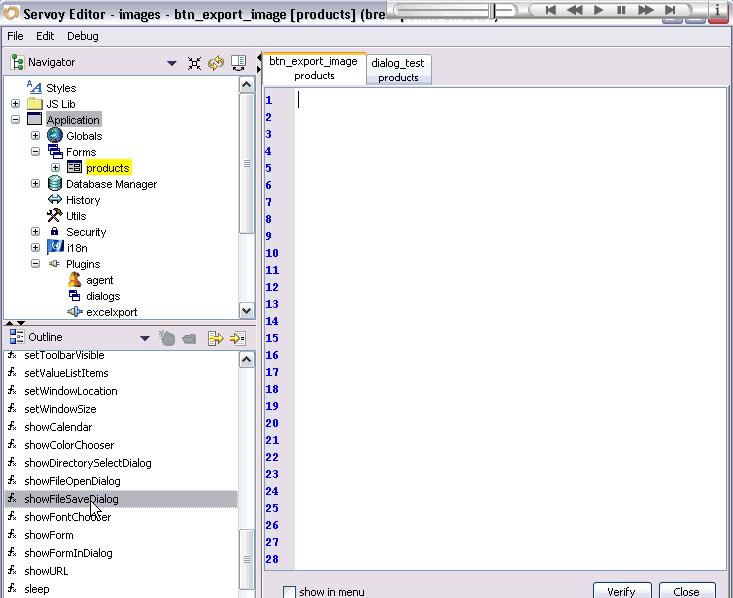Toggle the show in menu checkbox
Viewport: 733px width, 598px height.
[289, 592]
